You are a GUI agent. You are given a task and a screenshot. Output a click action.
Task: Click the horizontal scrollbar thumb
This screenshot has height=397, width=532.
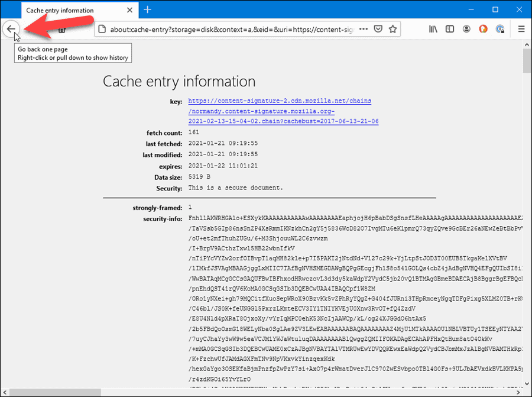point(55,392)
